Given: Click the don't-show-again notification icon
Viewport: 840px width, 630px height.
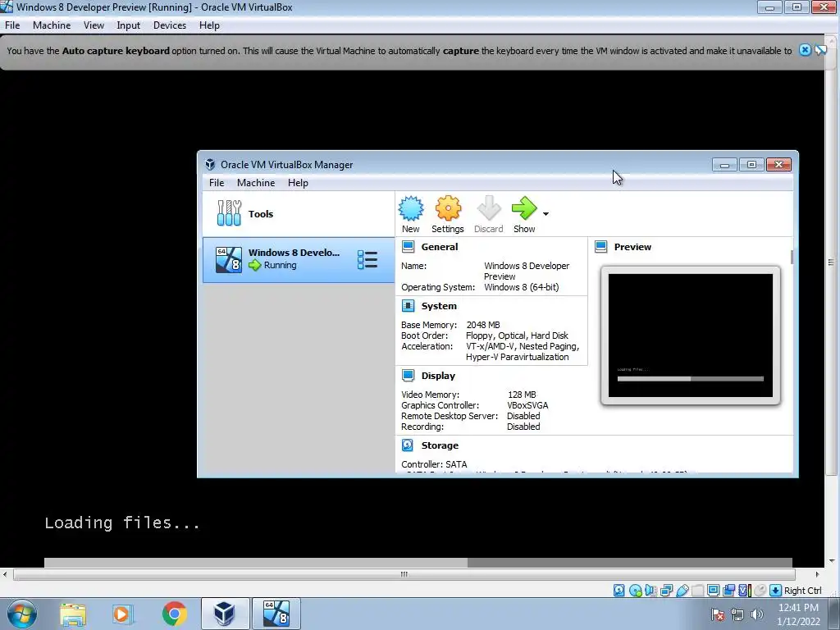Looking at the screenshot, I should coord(820,50).
